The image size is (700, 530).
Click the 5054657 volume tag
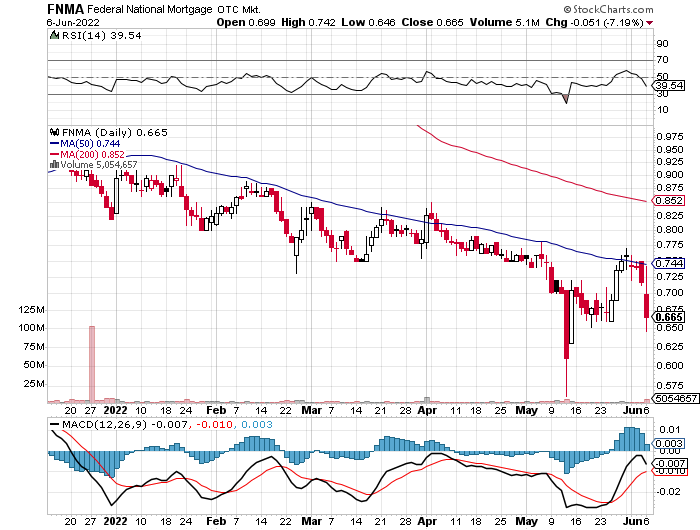pos(676,398)
